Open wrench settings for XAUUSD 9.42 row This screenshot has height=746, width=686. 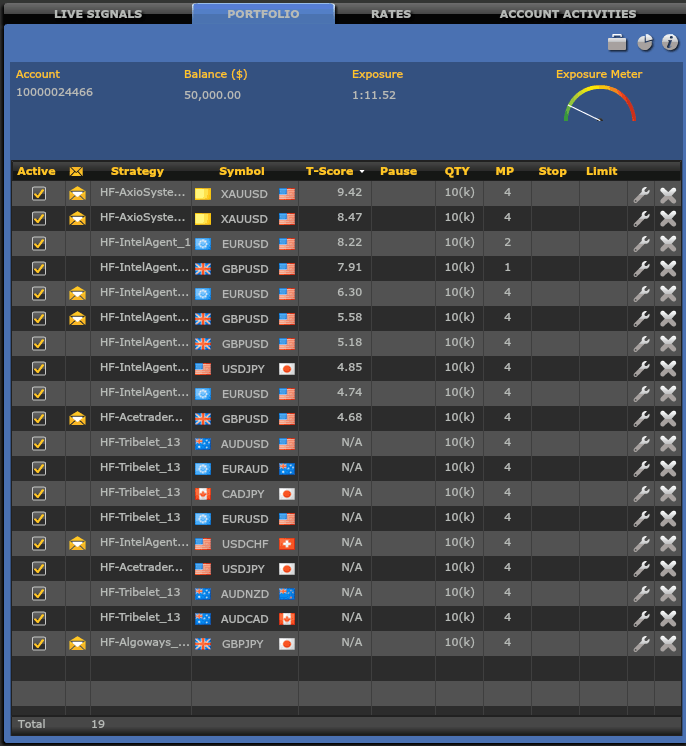(x=641, y=194)
